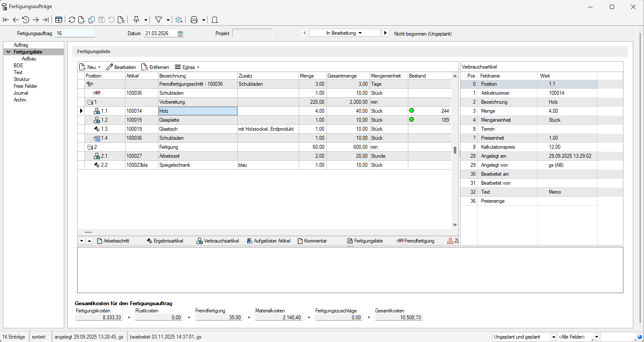Open the calendar picker beside Datum
The image size is (644, 342).
click(x=180, y=33)
